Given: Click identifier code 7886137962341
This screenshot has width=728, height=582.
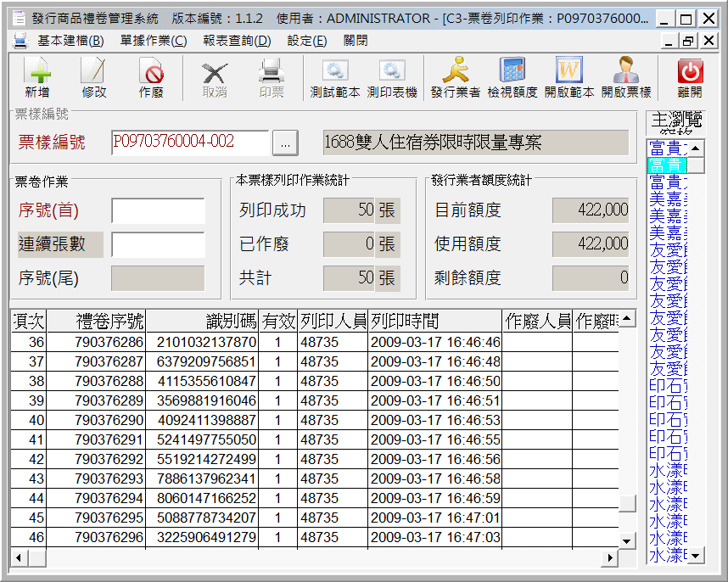Looking at the screenshot, I should coord(203,479).
